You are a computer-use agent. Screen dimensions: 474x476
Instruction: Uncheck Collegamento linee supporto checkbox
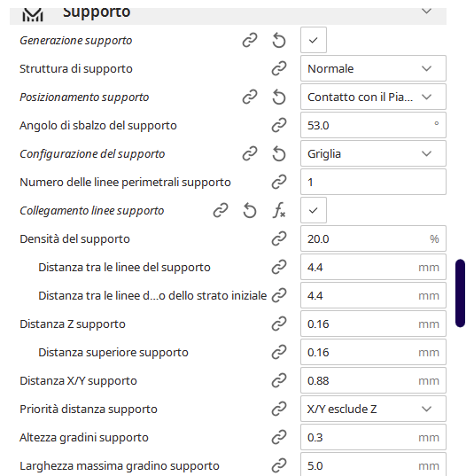click(x=314, y=210)
